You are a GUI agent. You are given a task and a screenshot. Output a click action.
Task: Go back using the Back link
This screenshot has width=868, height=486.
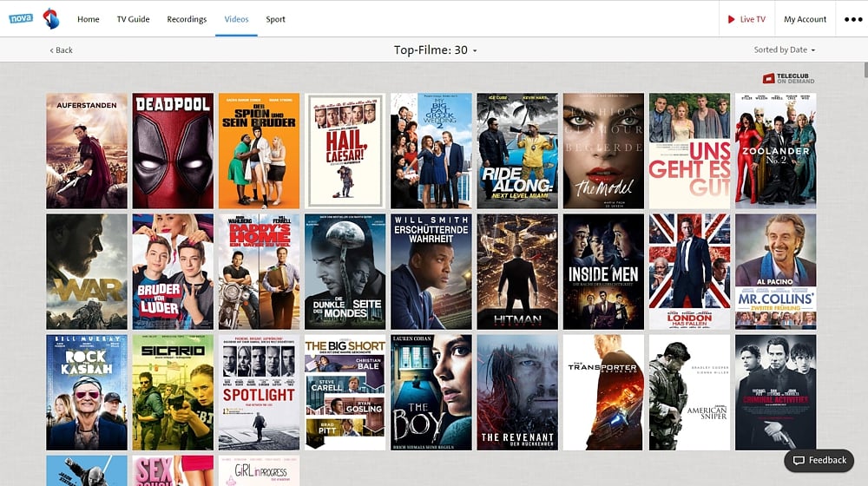coord(61,49)
